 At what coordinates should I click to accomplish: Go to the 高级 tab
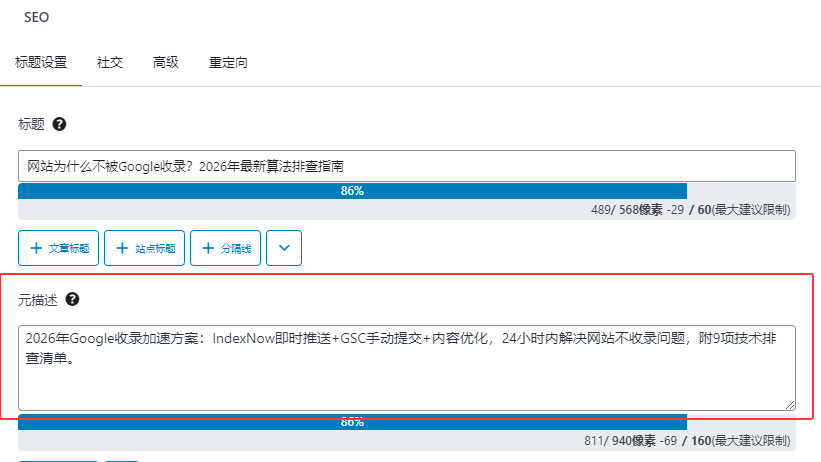click(166, 62)
